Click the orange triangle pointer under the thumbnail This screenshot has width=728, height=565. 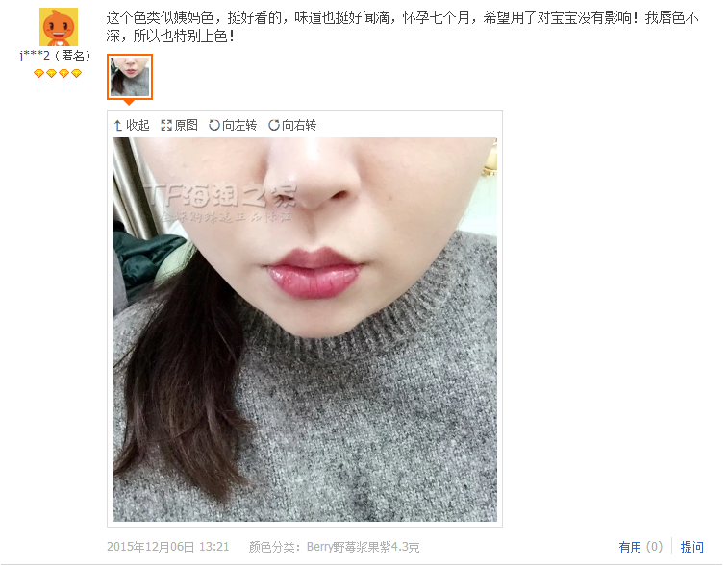(130, 102)
